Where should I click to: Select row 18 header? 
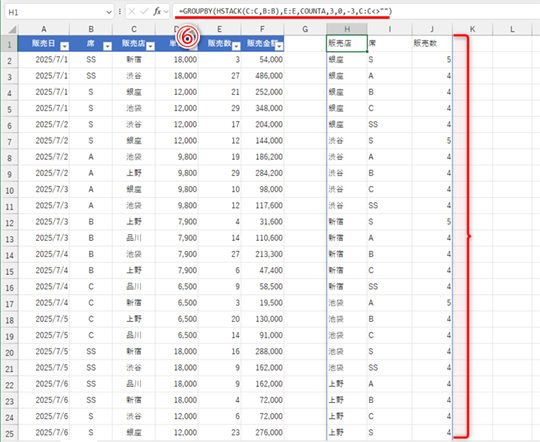click(x=10, y=319)
